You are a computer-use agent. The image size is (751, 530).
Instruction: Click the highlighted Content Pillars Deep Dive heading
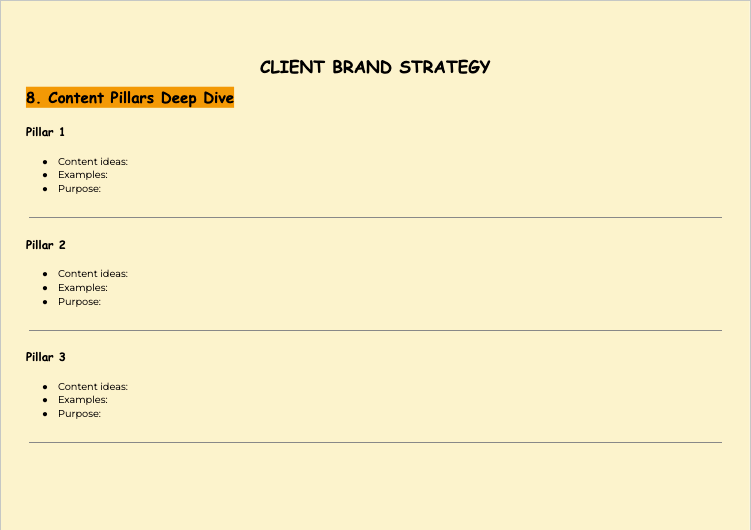pyautogui.click(x=130, y=98)
